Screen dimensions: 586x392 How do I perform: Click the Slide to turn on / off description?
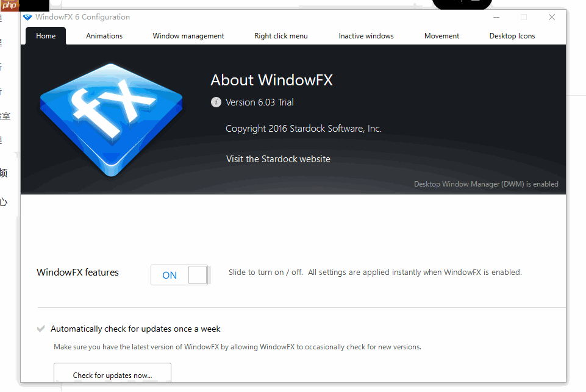click(375, 272)
